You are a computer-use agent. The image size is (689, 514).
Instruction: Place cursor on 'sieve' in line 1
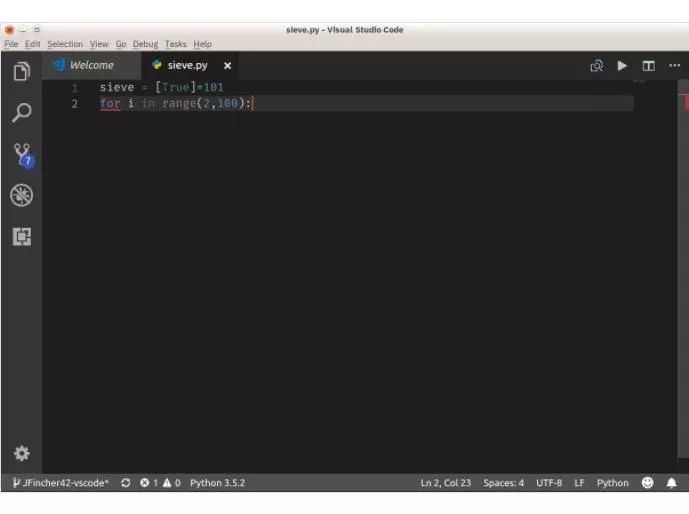(117, 87)
